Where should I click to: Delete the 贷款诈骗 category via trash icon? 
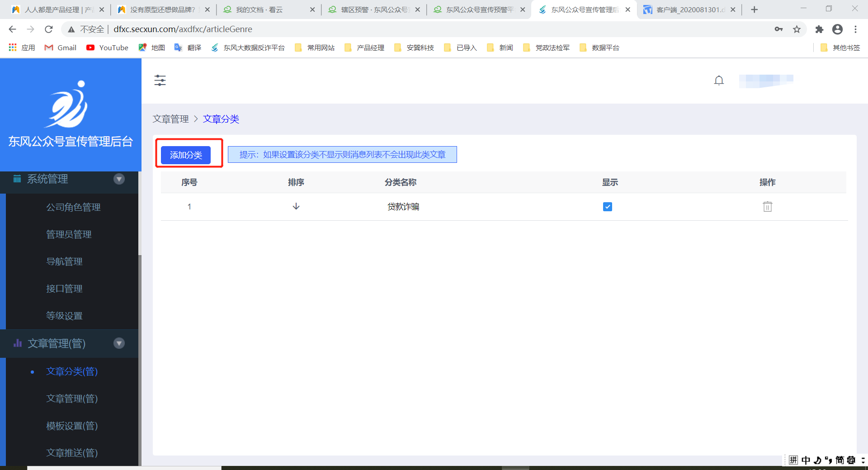(767, 207)
